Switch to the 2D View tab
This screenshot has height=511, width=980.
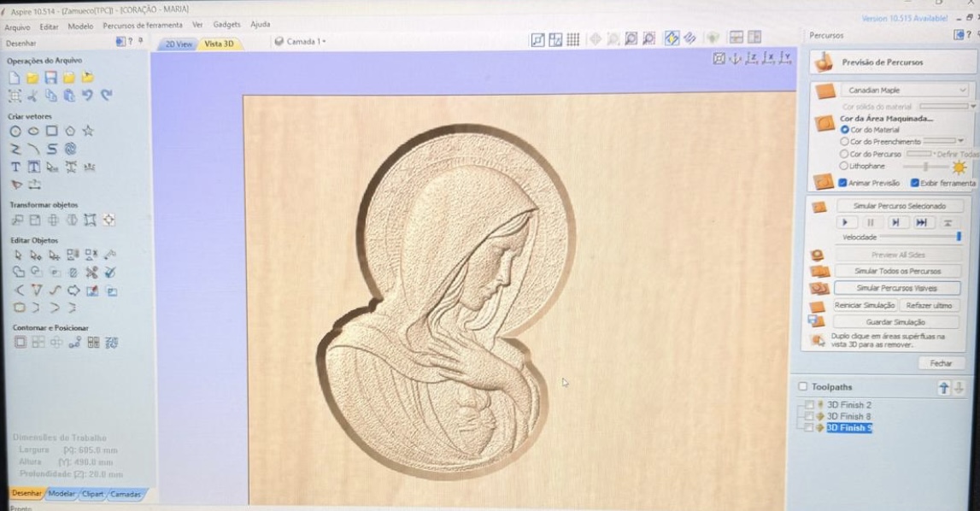tap(178, 44)
